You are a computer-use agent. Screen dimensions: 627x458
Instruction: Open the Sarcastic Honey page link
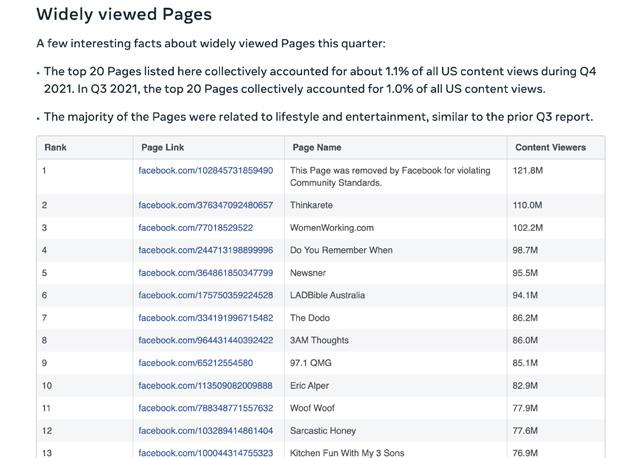pos(206,431)
